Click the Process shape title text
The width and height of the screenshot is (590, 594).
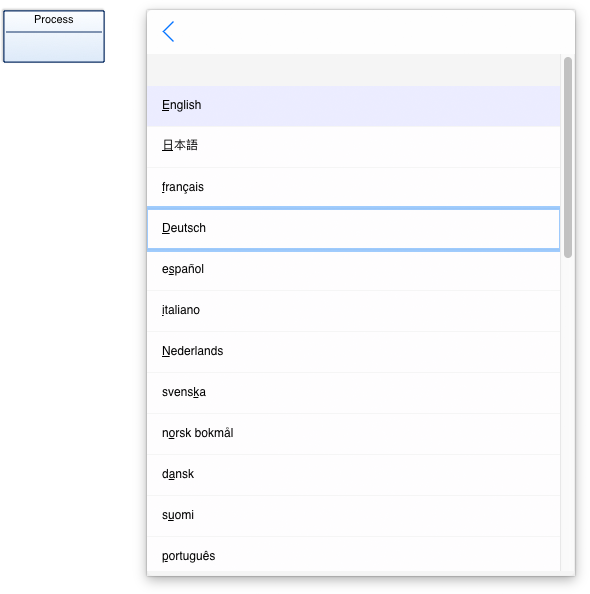coord(54,19)
